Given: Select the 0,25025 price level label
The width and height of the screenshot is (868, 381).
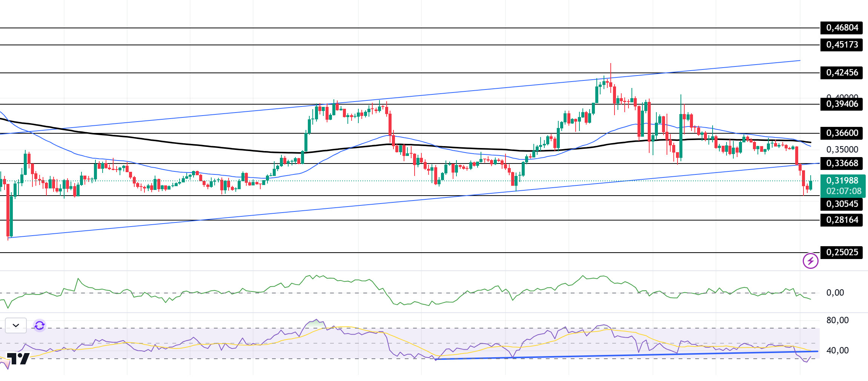Looking at the screenshot, I should click(842, 252).
